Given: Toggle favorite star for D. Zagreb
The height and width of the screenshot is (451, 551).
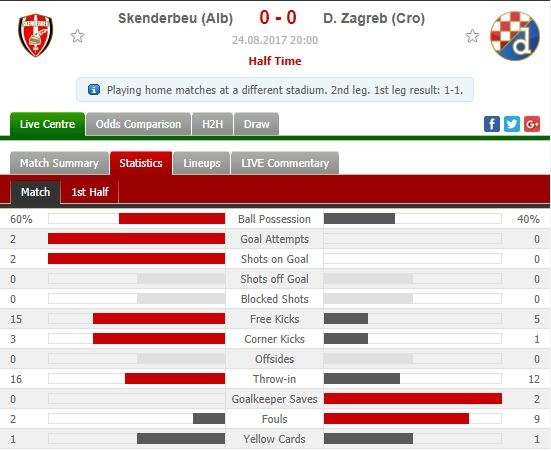Looking at the screenshot, I should (x=472, y=36).
